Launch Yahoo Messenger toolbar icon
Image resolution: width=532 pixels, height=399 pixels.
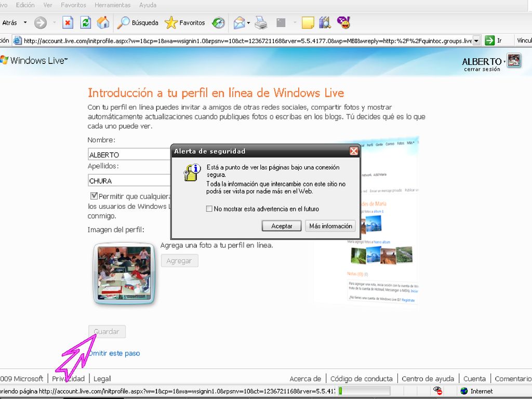pos(343,23)
